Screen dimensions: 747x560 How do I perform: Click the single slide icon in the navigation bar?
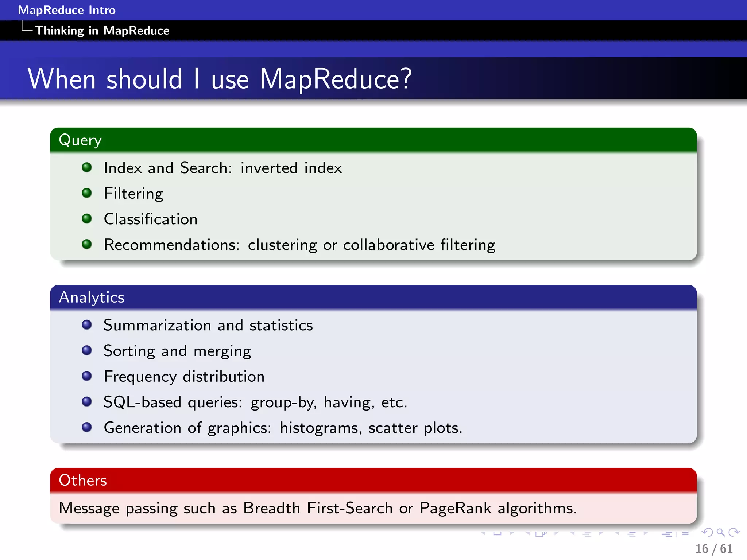498,533
